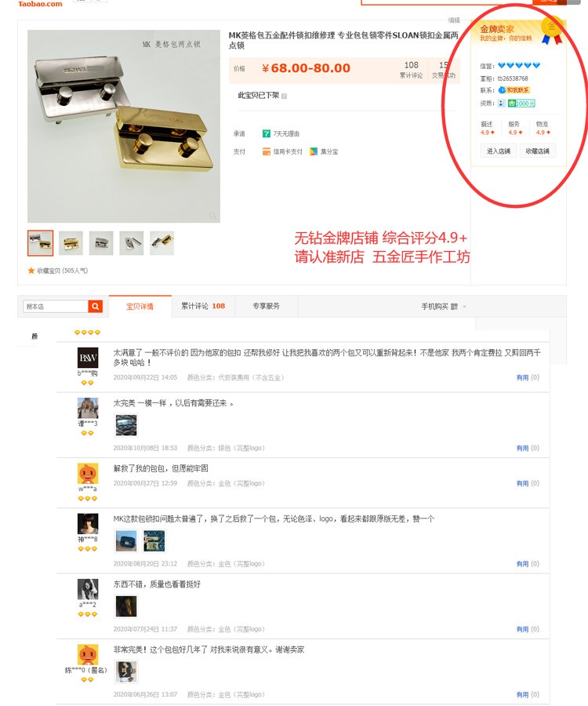Select the 宝贝详情 tab
This screenshot has height=706, width=588.
click(x=140, y=306)
